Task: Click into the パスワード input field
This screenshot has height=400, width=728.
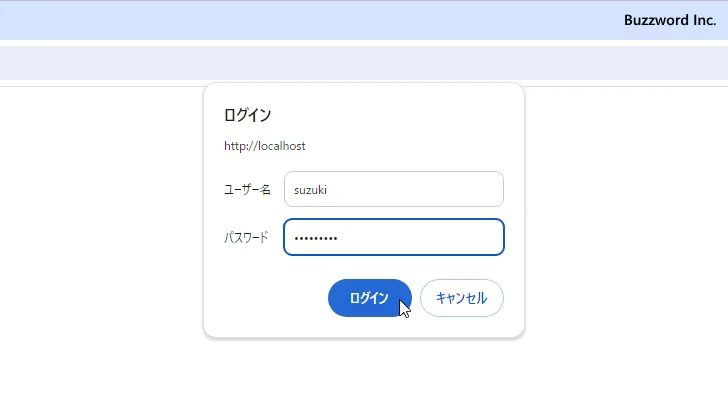Action: coord(393,238)
